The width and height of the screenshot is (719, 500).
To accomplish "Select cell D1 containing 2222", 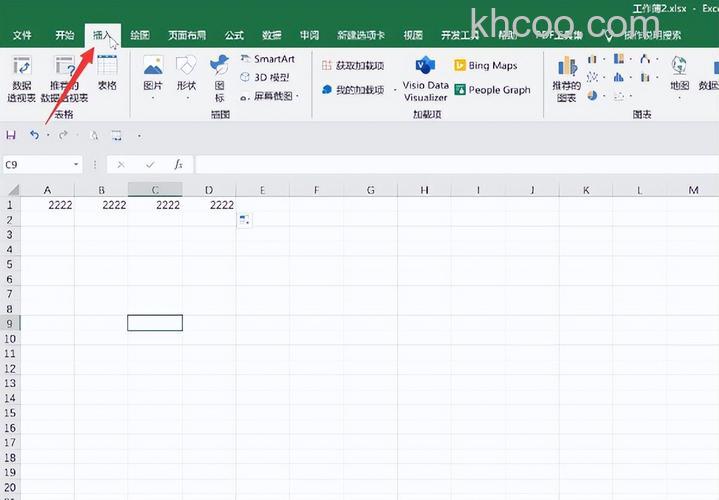I will pos(209,205).
